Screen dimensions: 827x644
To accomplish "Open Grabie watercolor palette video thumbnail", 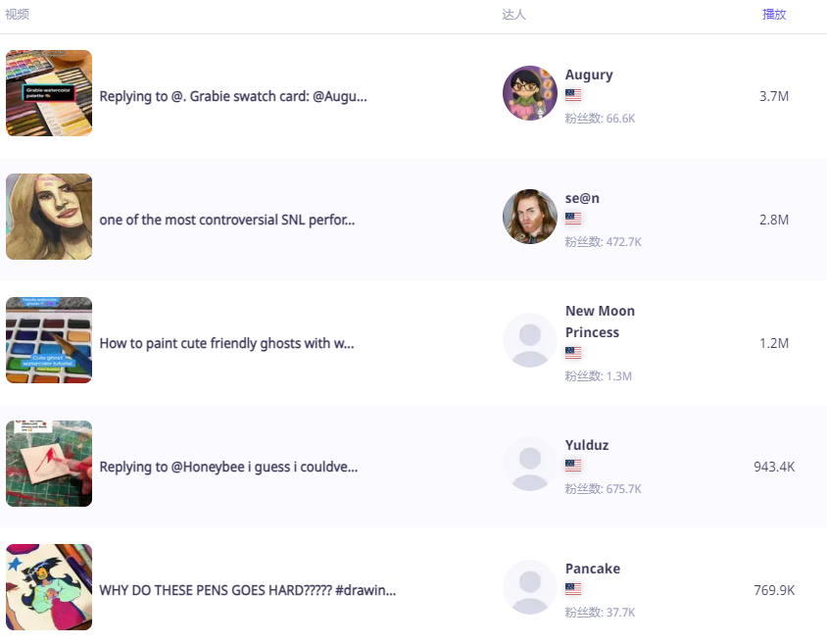I will coord(49,93).
